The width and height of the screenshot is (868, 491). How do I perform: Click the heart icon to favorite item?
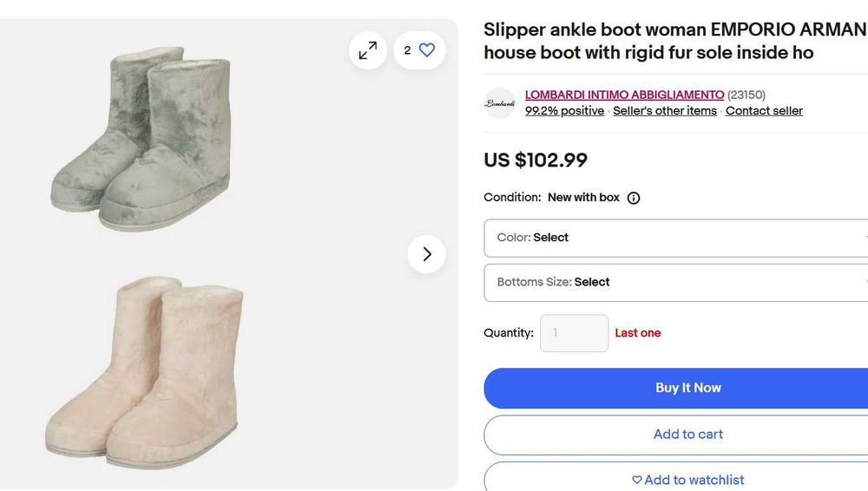(426, 50)
